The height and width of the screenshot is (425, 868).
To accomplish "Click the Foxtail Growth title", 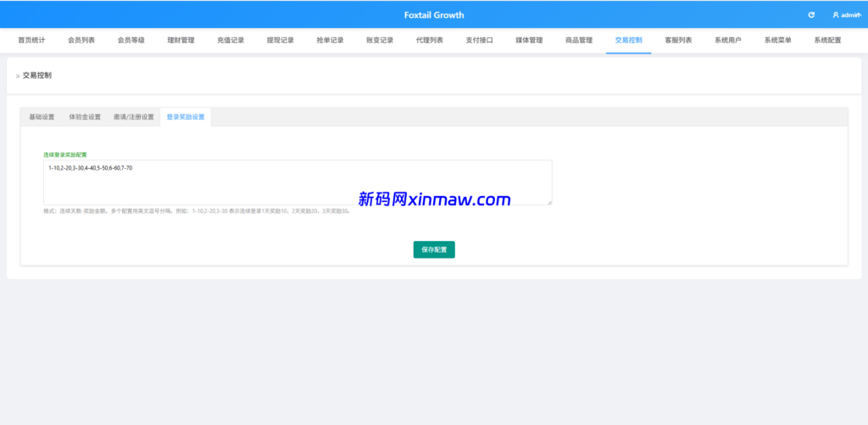I will point(434,15).
